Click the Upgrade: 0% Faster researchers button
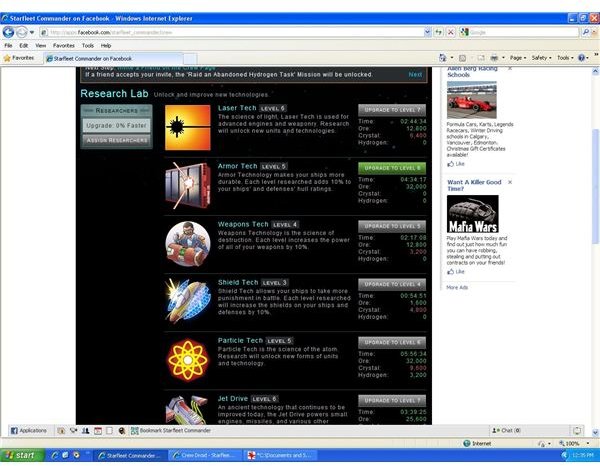This screenshot has height=466, width=600. pos(116,125)
